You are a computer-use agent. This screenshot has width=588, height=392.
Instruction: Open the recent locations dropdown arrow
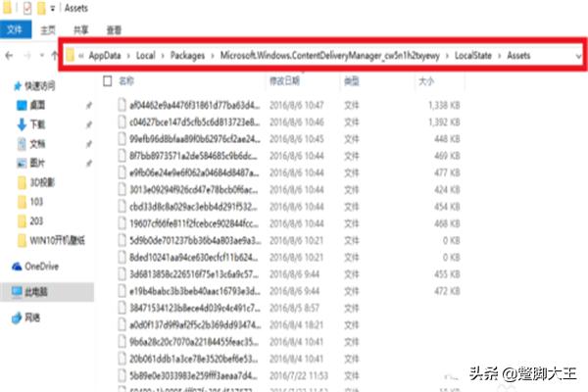coord(41,56)
